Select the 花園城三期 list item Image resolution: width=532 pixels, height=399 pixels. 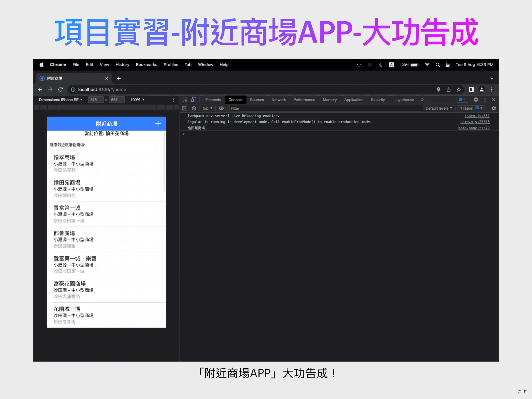(107, 315)
